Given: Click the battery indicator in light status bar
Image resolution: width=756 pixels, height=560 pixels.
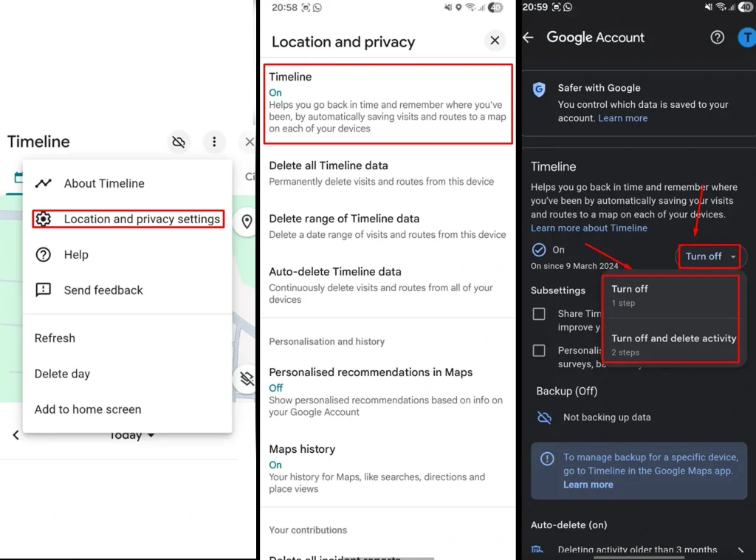Looking at the screenshot, I should click(495, 7).
